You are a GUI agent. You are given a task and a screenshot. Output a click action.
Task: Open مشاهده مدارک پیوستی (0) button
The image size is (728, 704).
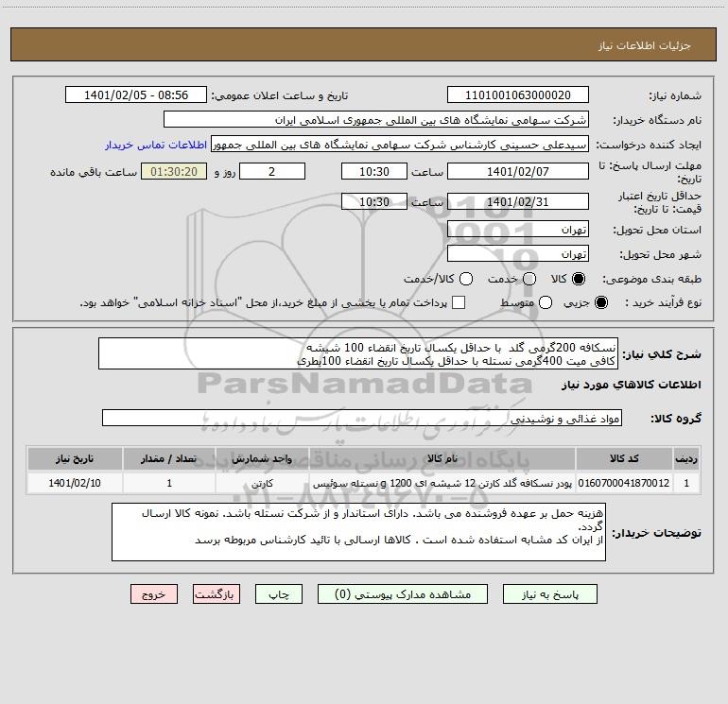click(403, 594)
